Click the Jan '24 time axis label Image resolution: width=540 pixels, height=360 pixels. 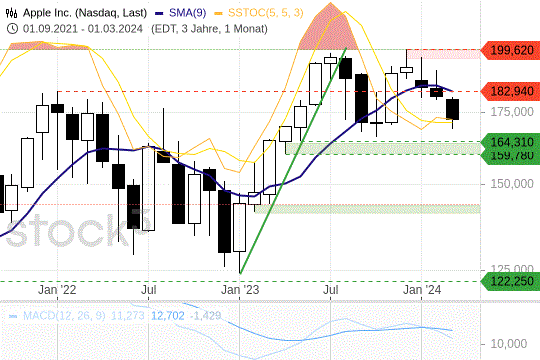(x=422, y=290)
